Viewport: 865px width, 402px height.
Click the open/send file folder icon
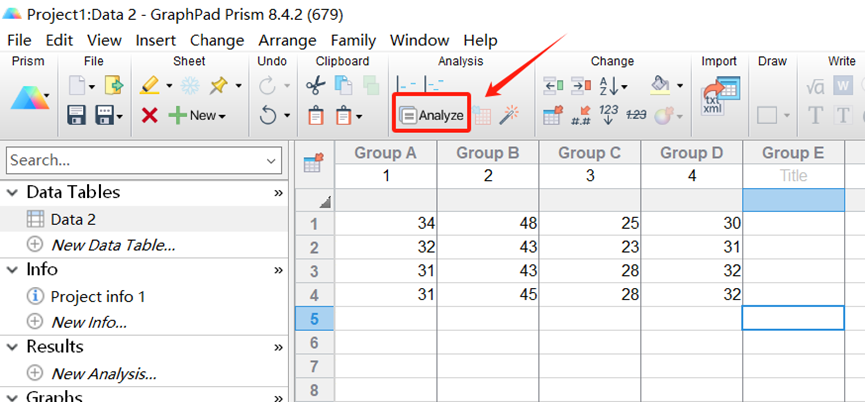114,85
